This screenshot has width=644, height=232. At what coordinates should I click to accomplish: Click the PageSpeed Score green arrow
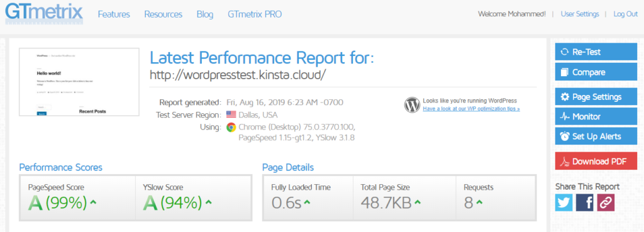(93, 202)
